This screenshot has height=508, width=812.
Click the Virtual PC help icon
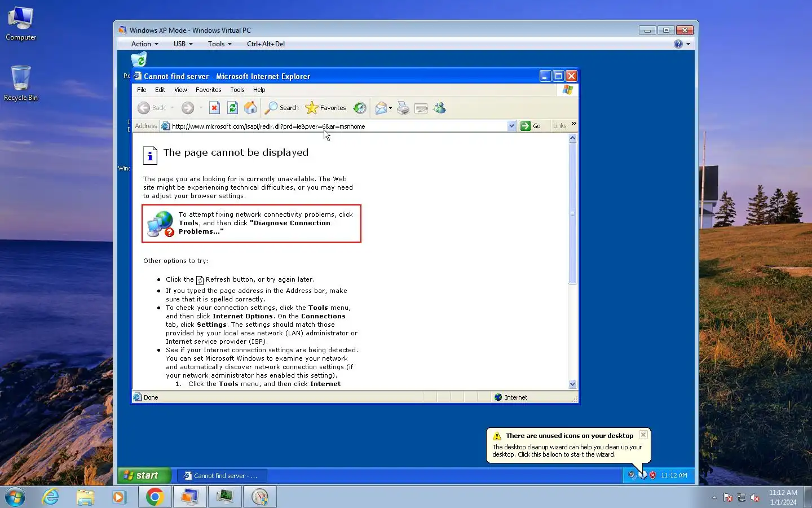click(678, 44)
